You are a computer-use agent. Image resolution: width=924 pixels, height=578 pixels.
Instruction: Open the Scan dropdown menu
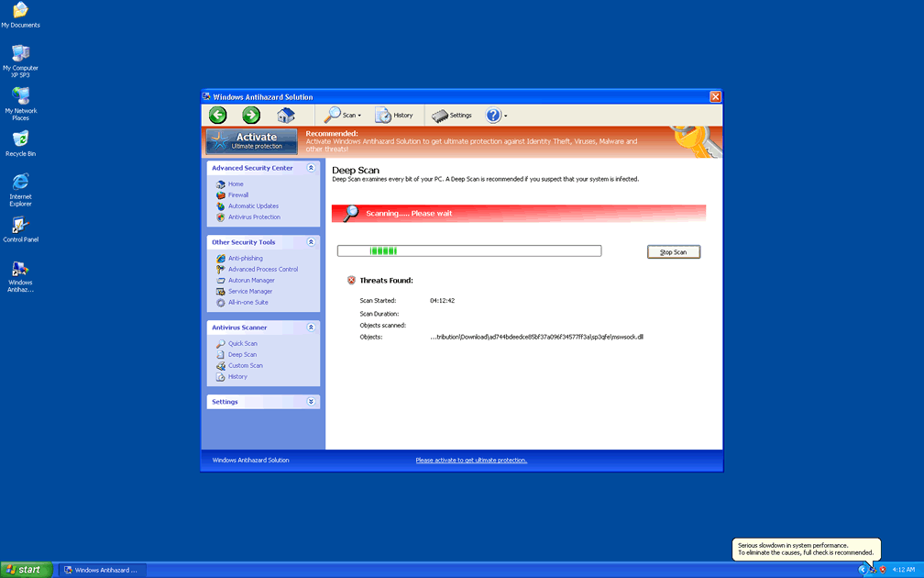[344, 116]
